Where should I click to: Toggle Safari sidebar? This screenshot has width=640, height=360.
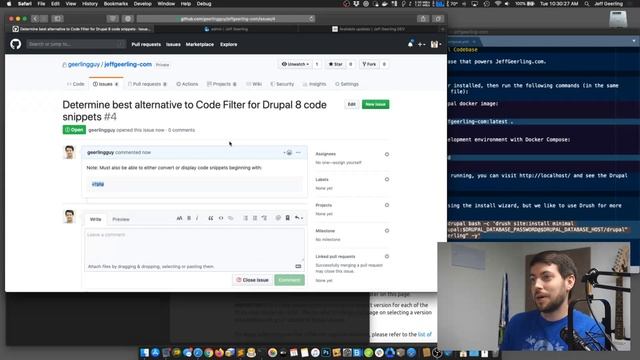pyautogui.click(x=58, y=19)
